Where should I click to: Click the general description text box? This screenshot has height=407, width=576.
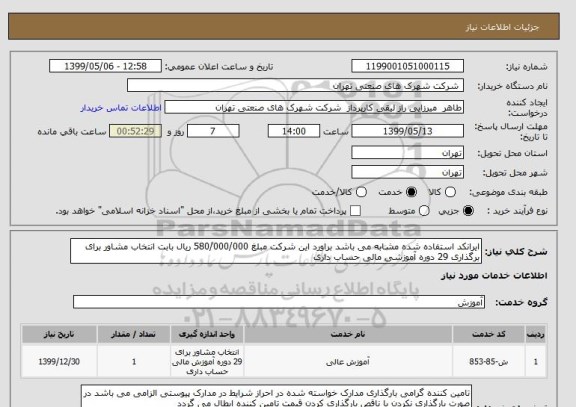tap(276, 251)
